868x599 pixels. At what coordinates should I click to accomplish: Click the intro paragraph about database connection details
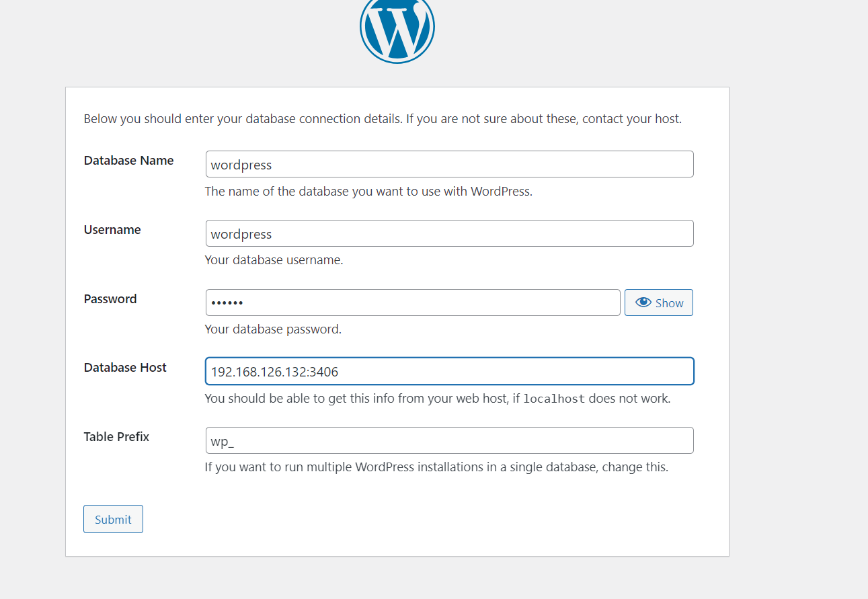(x=382, y=119)
